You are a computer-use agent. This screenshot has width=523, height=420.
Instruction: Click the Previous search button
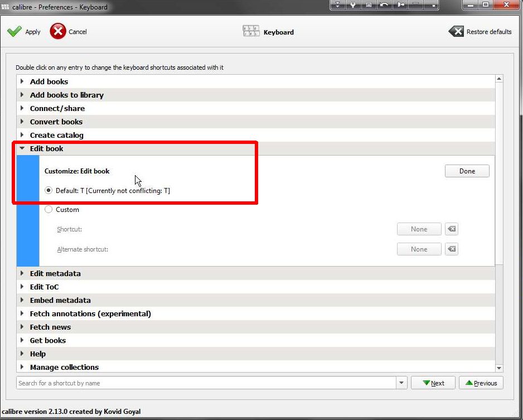point(481,383)
